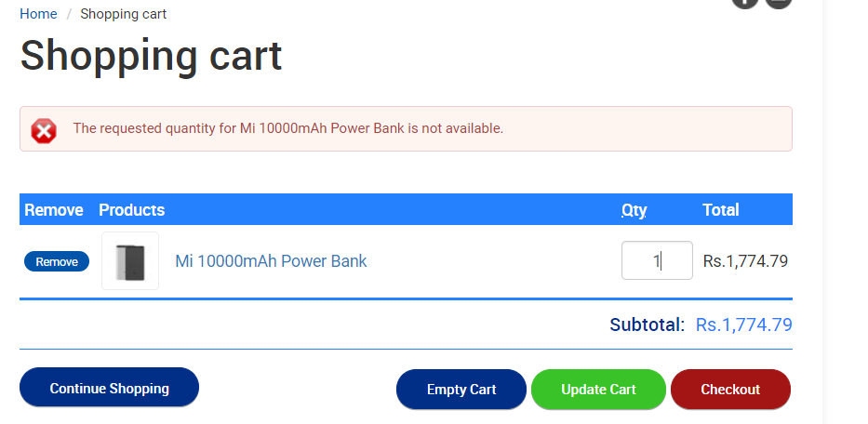Image resolution: width=868 pixels, height=424 pixels.
Task: Click the Shopping cart breadcrumb text
Action: point(124,14)
